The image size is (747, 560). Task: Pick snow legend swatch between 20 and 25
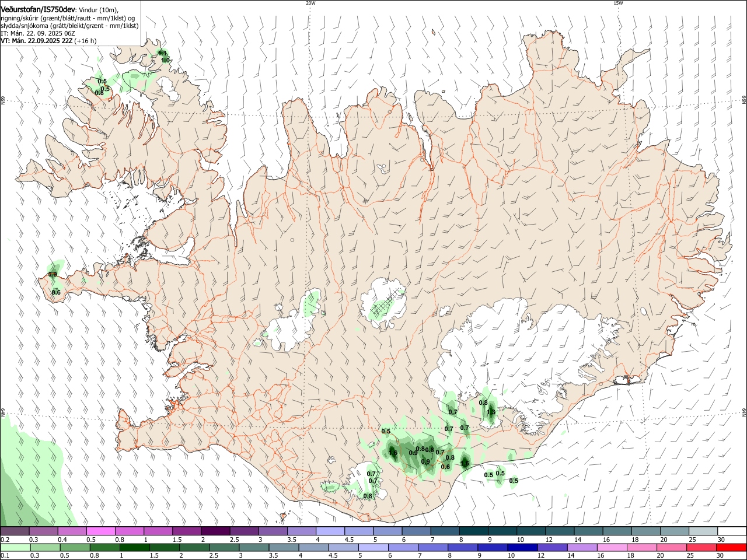(674, 531)
